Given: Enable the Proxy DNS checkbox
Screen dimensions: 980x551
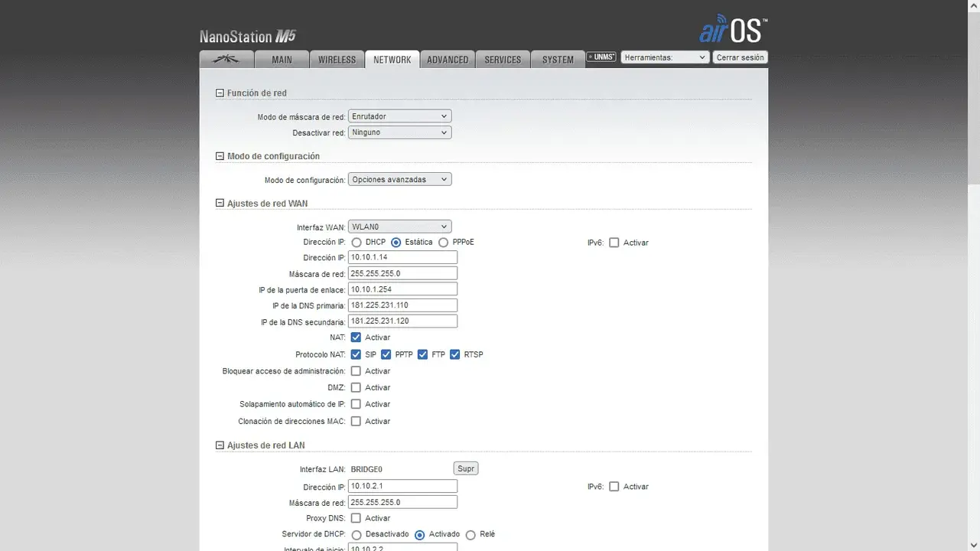Looking at the screenshot, I should click(356, 518).
